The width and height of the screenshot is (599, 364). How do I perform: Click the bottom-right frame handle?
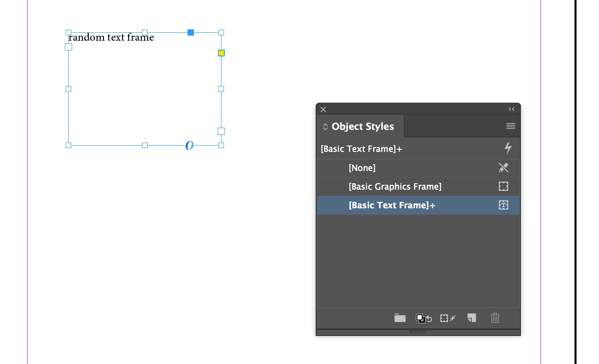(221, 146)
